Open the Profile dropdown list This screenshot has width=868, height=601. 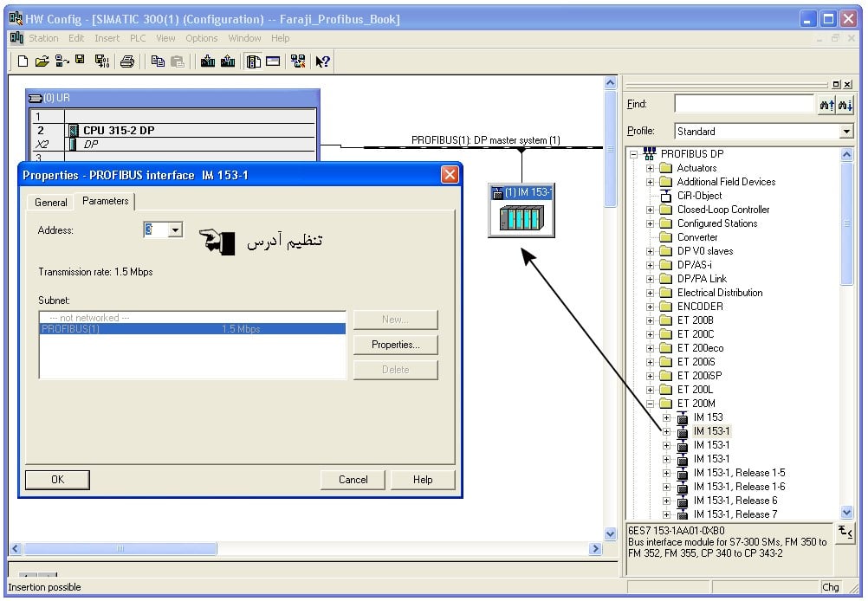pos(846,132)
